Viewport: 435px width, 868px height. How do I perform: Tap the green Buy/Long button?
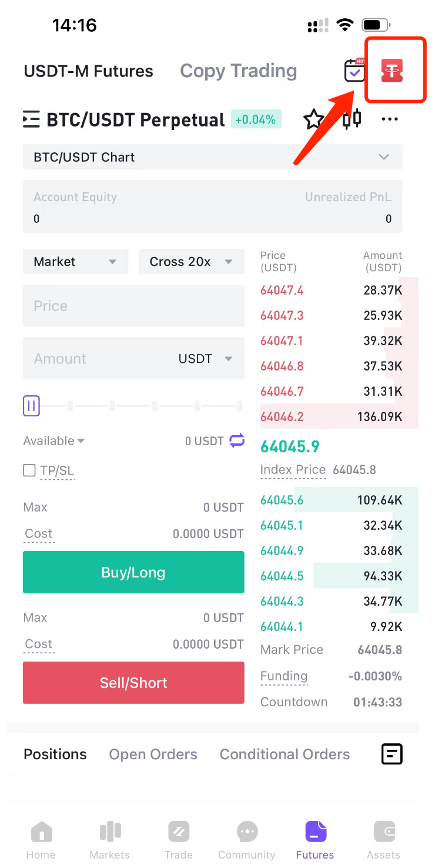pyautogui.click(x=133, y=572)
